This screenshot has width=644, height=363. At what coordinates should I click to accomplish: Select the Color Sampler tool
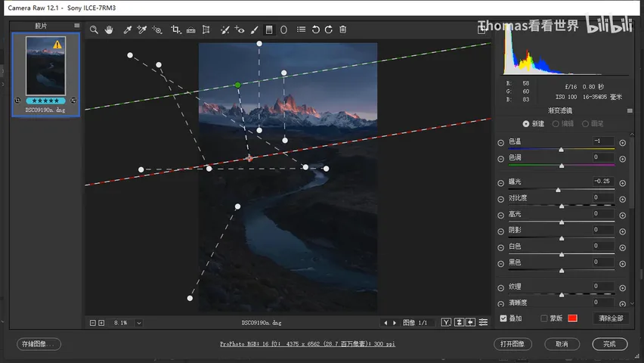[x=141, y=29]
